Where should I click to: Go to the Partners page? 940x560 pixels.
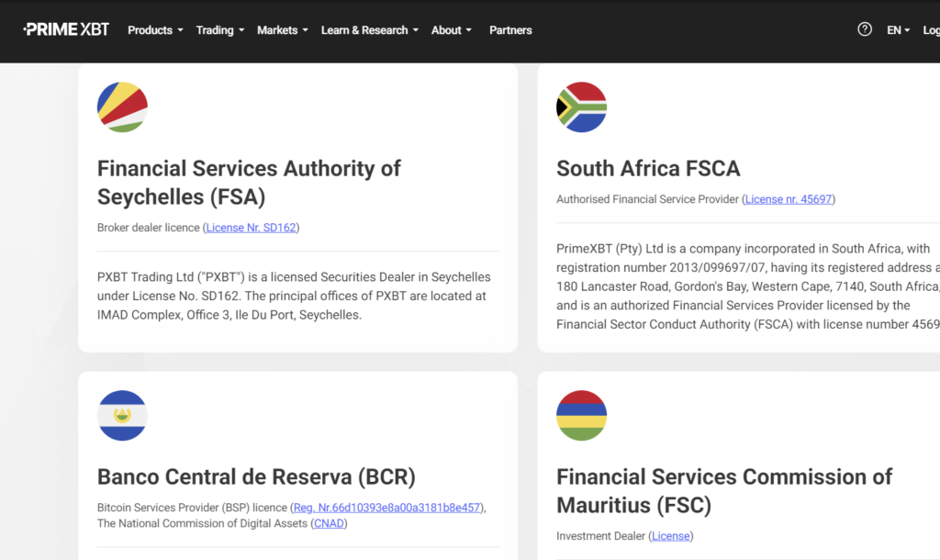[x=510, y=30]
